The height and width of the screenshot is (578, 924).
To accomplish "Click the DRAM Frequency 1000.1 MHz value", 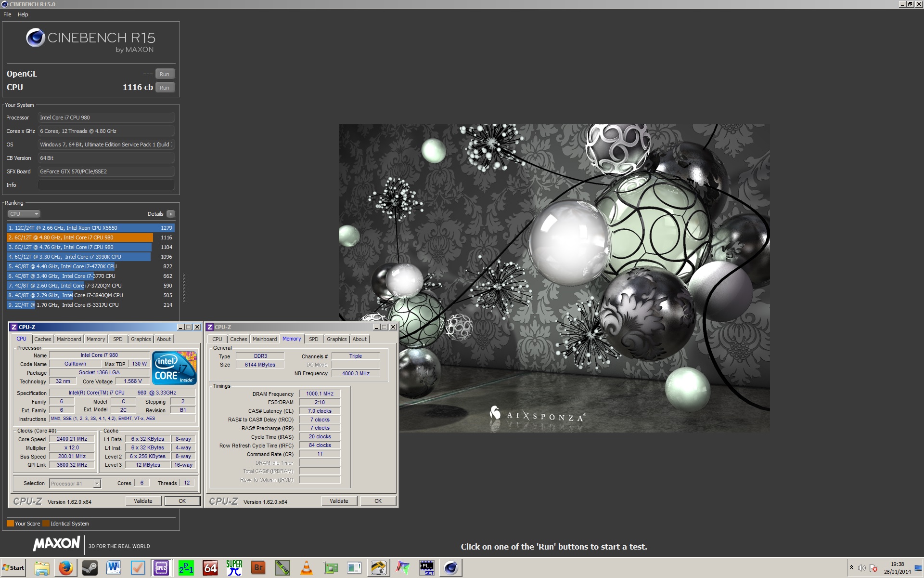I will pyautogui.click(x=320, y=394).
